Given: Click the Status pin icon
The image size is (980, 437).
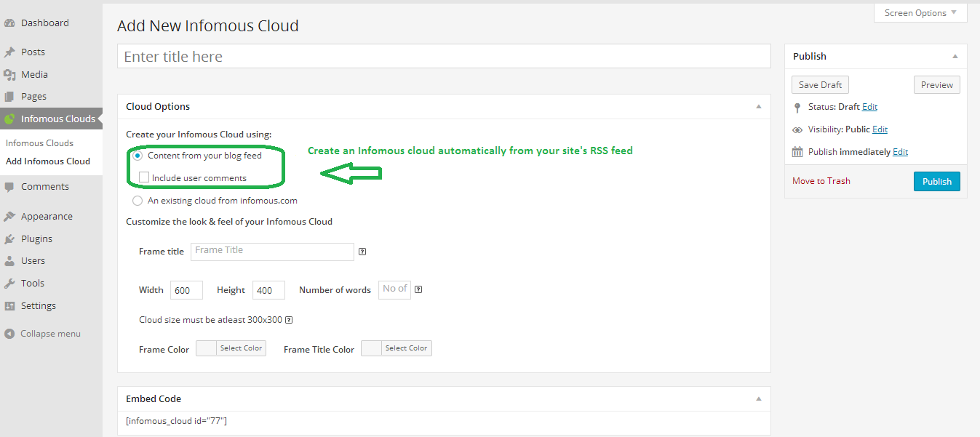Looking at the screenshot, I should click(x=797, y=107).
